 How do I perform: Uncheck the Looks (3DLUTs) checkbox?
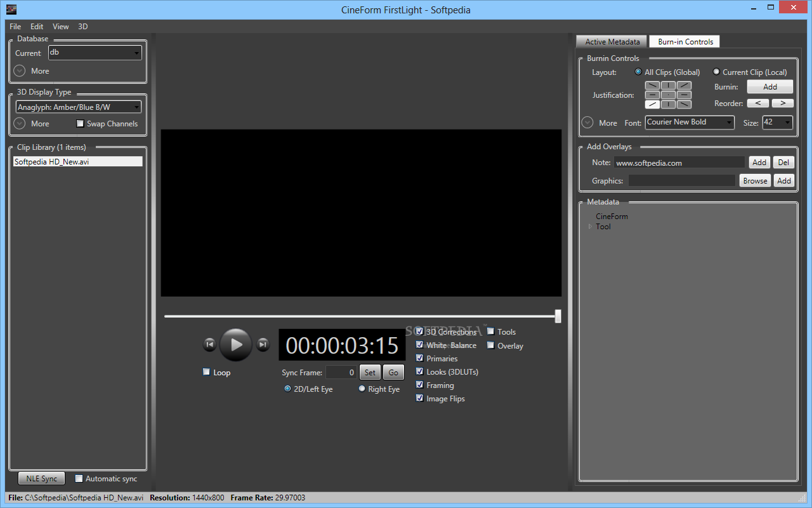click(419, 371)
